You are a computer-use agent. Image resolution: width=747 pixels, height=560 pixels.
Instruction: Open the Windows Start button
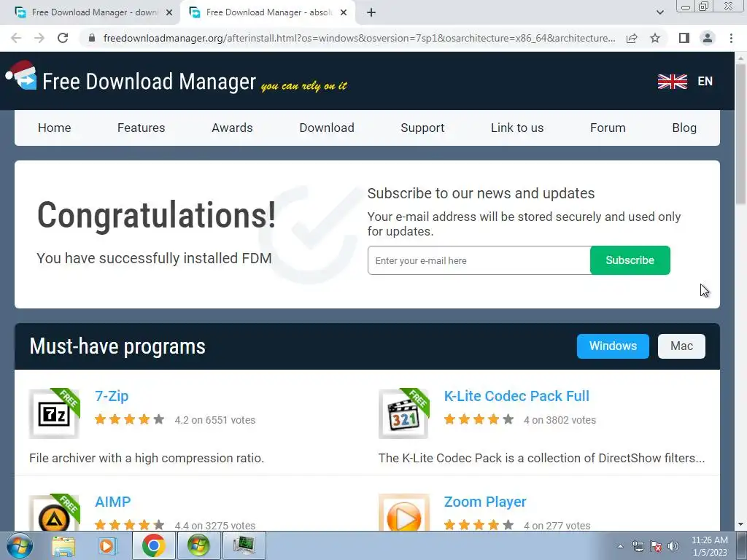[19, 545]
